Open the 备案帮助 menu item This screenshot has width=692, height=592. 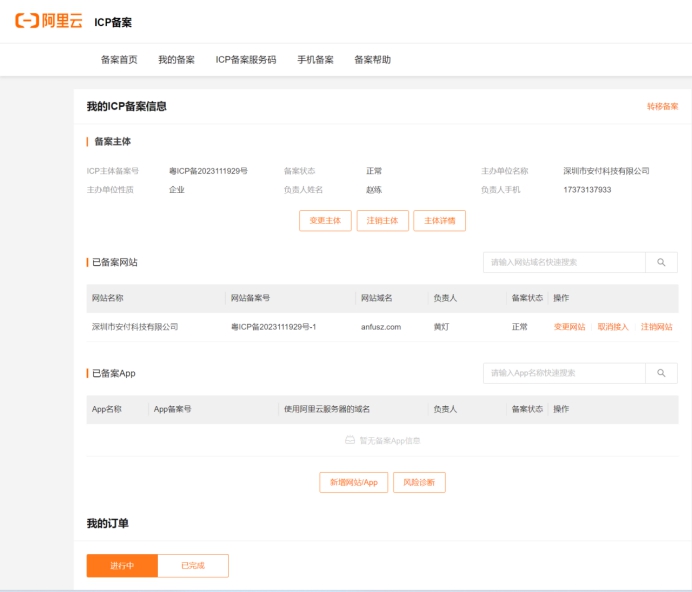pos(373,60)
